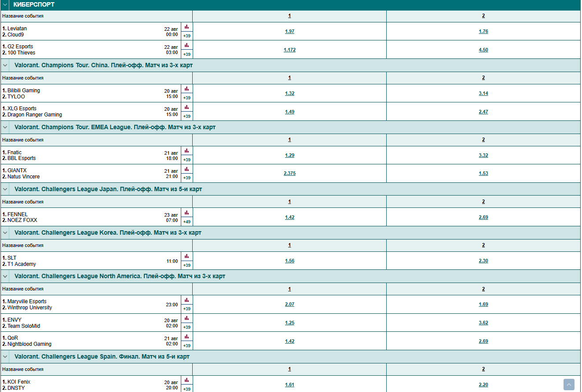Choose Maryville Esports odds 2.07
The width and height of the screenshot is (582, 392).
point(289,305)
